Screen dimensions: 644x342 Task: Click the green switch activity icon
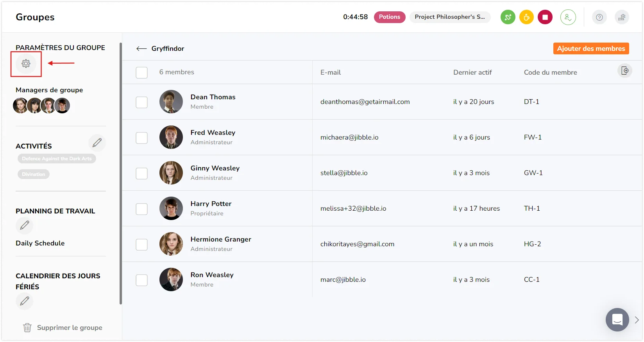[508, 17]
